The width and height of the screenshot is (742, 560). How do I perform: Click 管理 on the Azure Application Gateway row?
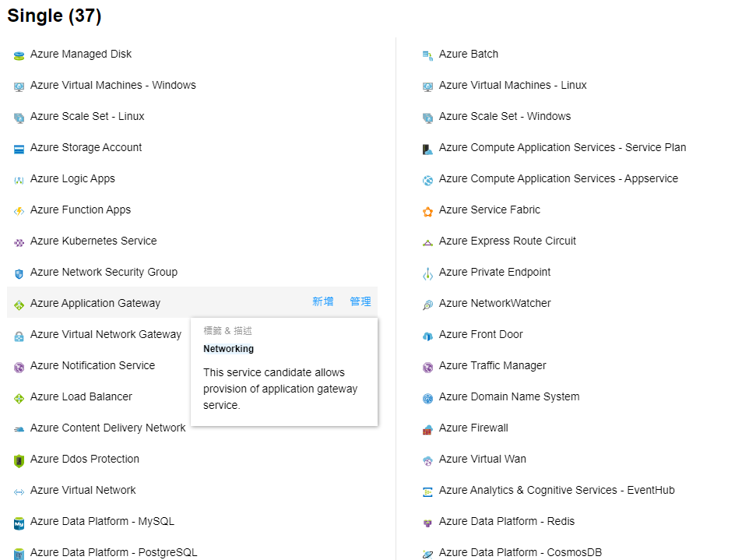(x=360, y=301)
